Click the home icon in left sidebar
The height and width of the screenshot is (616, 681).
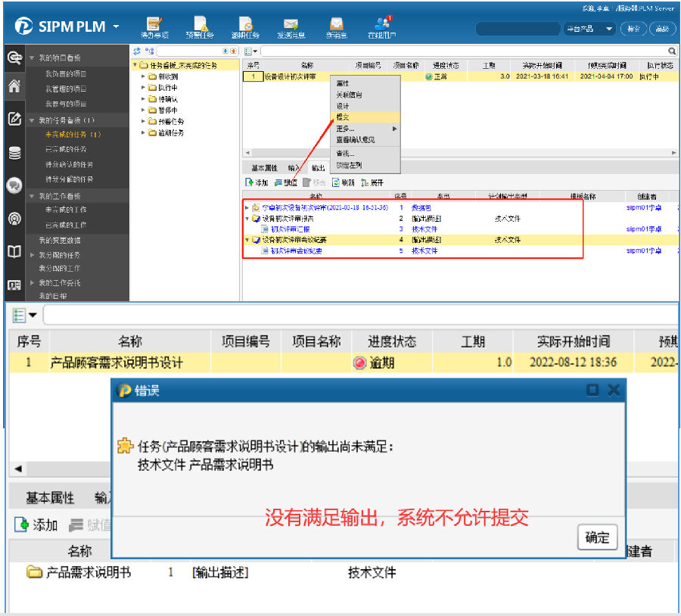click(14, 86)
